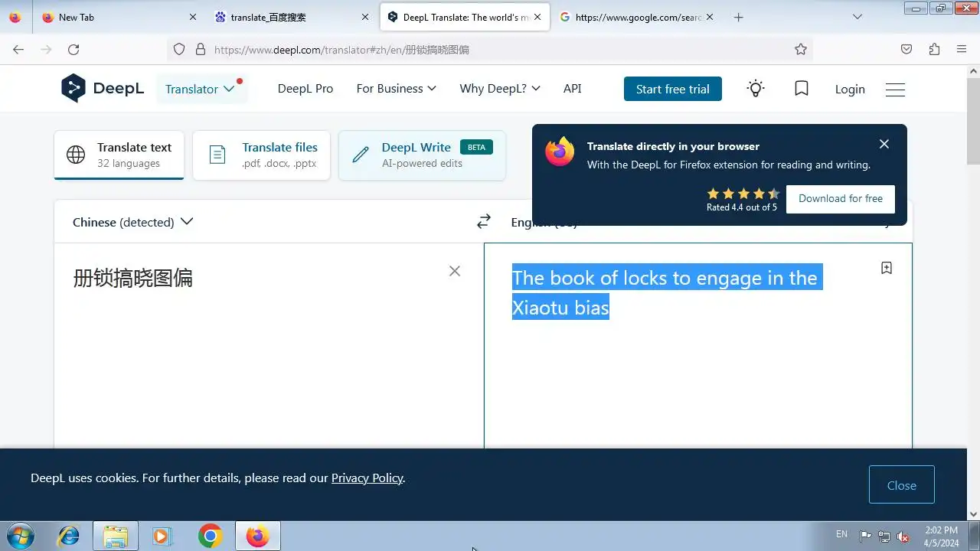Expand the Why DeepL? menu
The height and width of the screenshot is (551, 980).
click(500, 89)
